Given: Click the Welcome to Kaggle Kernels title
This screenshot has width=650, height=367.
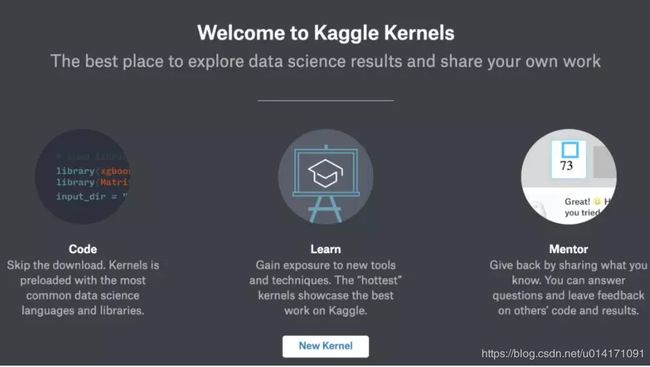Looking at the screenshot, I should 325,33.
